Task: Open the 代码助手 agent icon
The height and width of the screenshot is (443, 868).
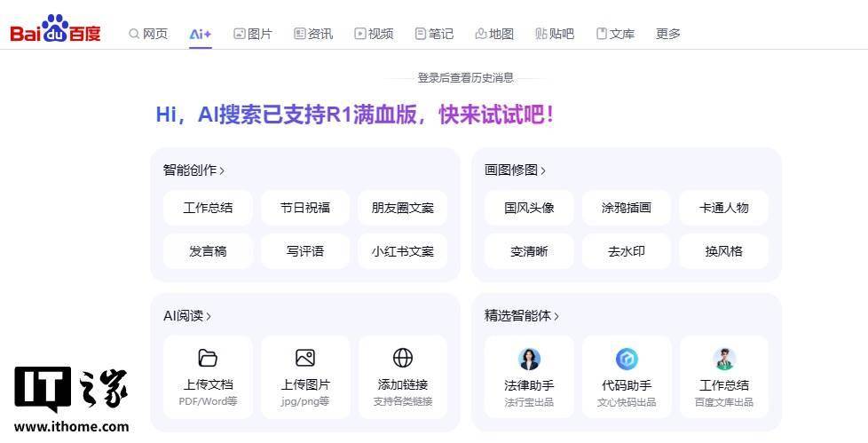Action: click(627, 359)
